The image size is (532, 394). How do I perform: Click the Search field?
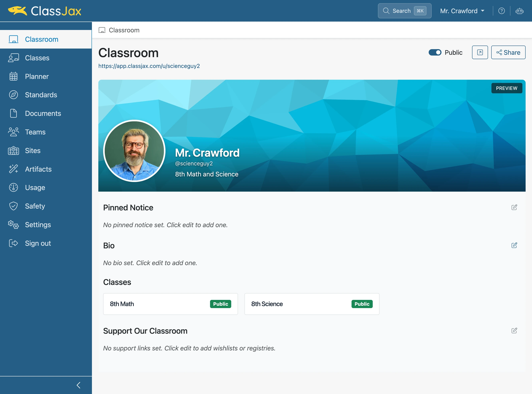point(405,11)
